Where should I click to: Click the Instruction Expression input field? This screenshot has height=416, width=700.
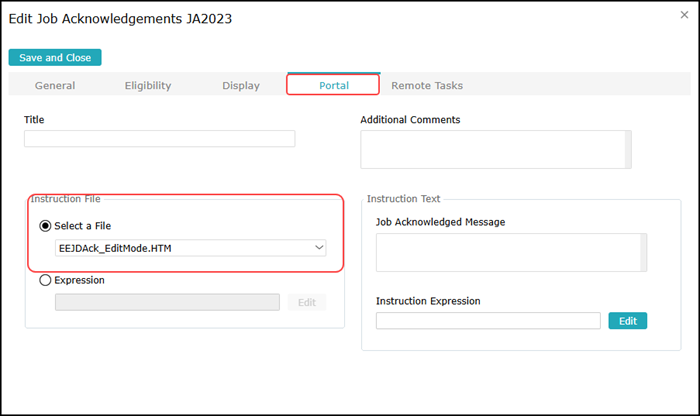click(x=488, y=321)
